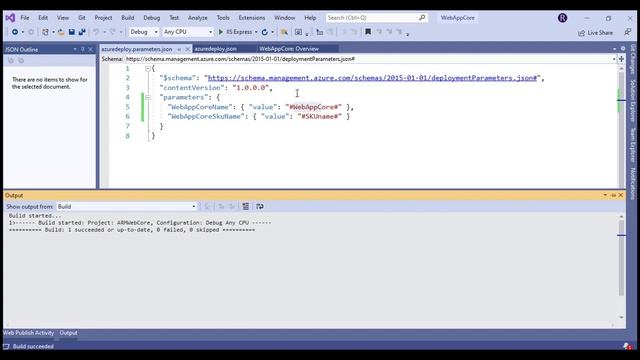Click the Find in Files toolbar icon
Viewport: 640px width, 360px height.
click(284, 32)
